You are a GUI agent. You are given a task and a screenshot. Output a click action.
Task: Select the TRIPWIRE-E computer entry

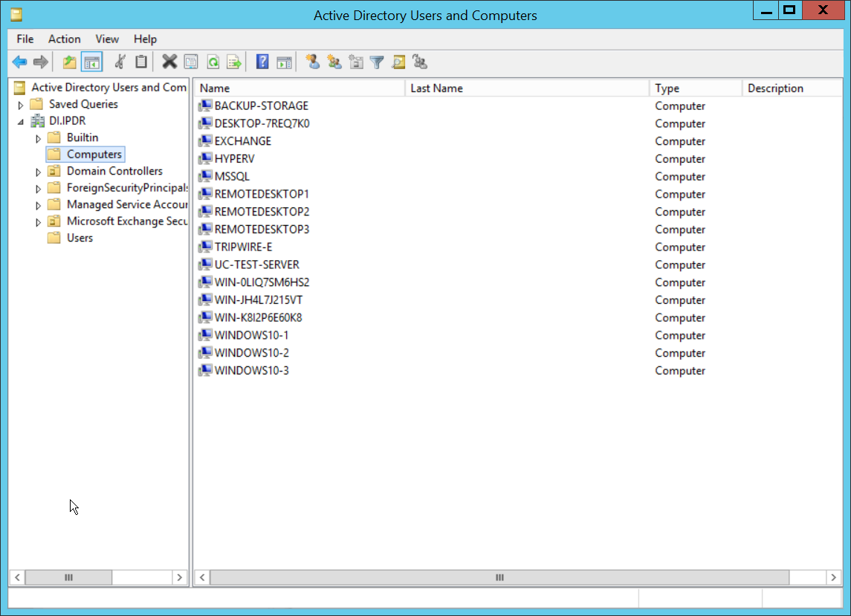243,247
